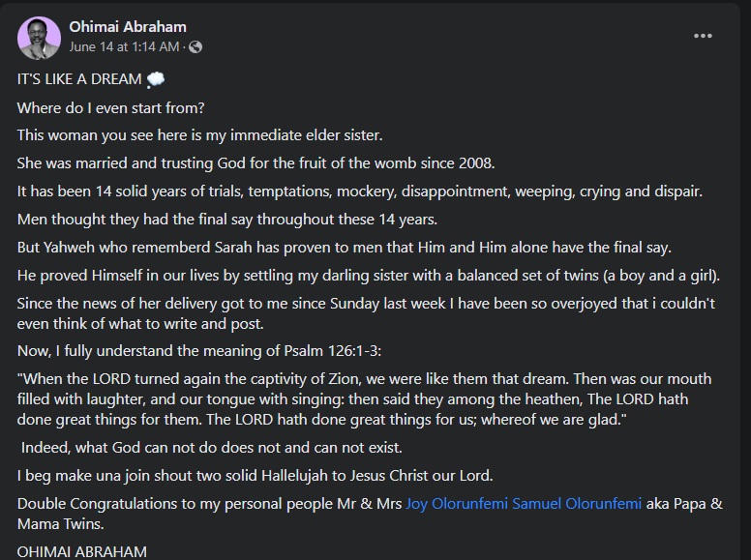Click the globe public audience icon

click(x=195, y=46)
